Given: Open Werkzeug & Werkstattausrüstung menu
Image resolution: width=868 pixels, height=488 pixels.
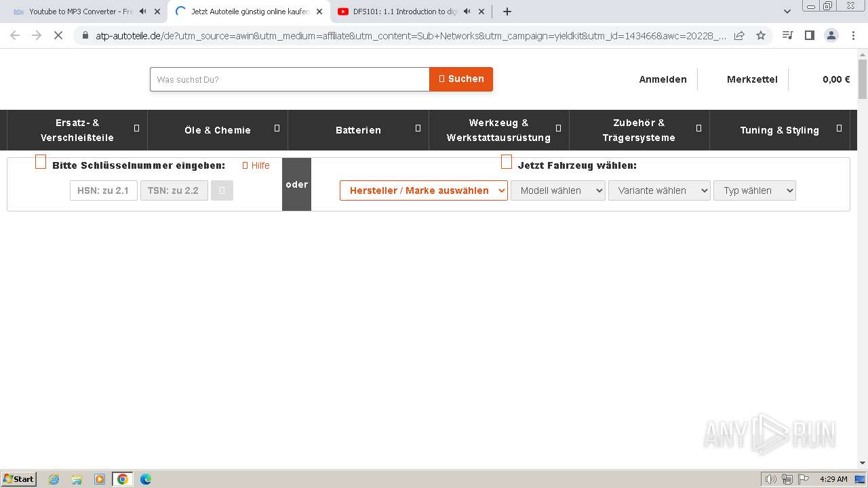Looking at the screenshot, I should 498,130.
